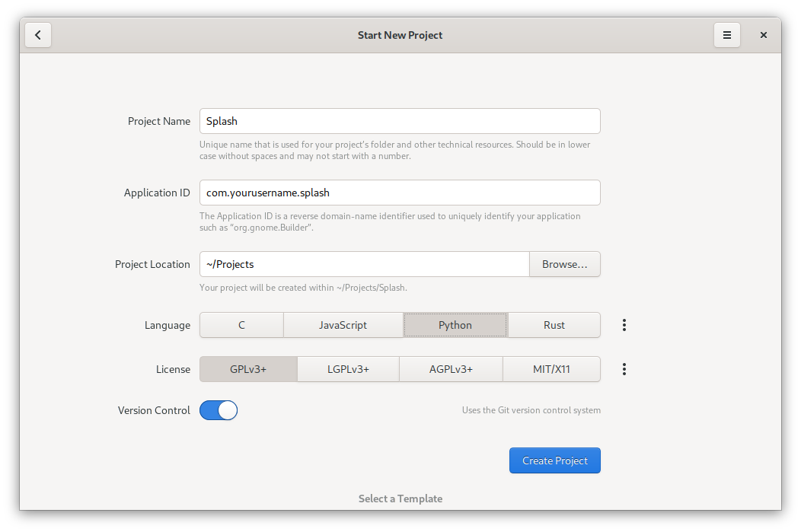Choose JavaScript as the language
Viewport: 801px width, 532px height.
[343, 325]
